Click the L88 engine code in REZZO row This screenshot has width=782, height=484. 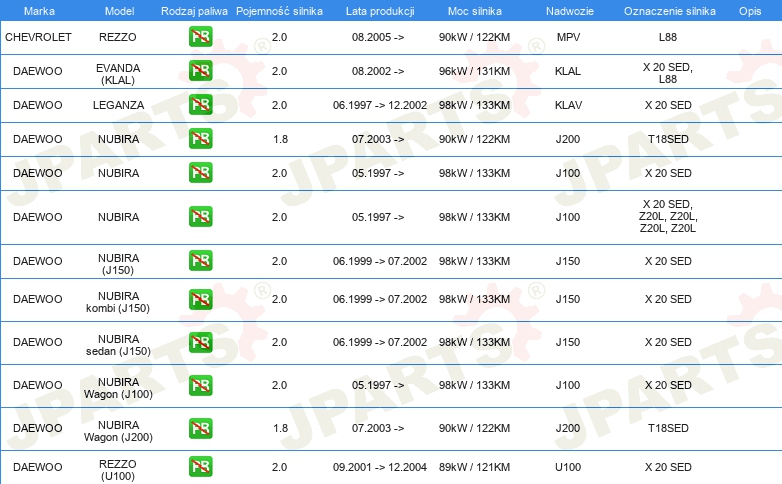point(668,37)
